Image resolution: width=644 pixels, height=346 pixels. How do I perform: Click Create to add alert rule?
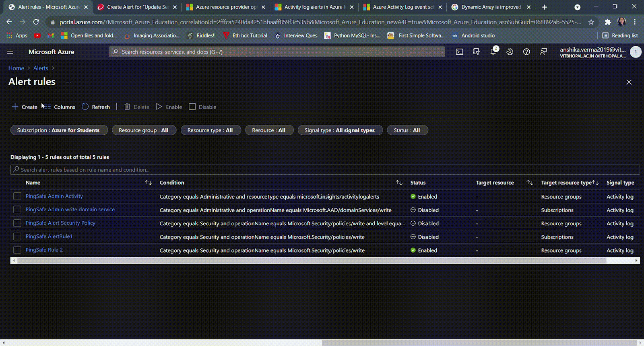25,107
